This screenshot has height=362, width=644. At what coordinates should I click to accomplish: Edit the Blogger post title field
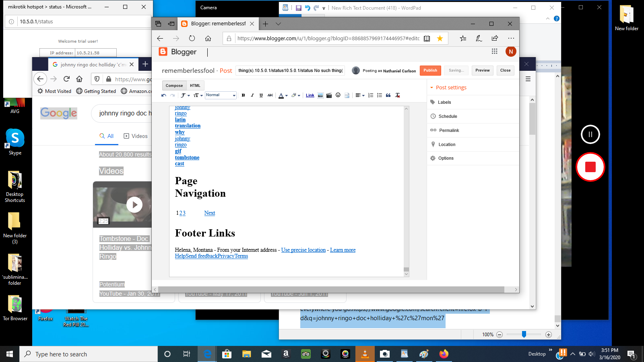tap(290, 70)
